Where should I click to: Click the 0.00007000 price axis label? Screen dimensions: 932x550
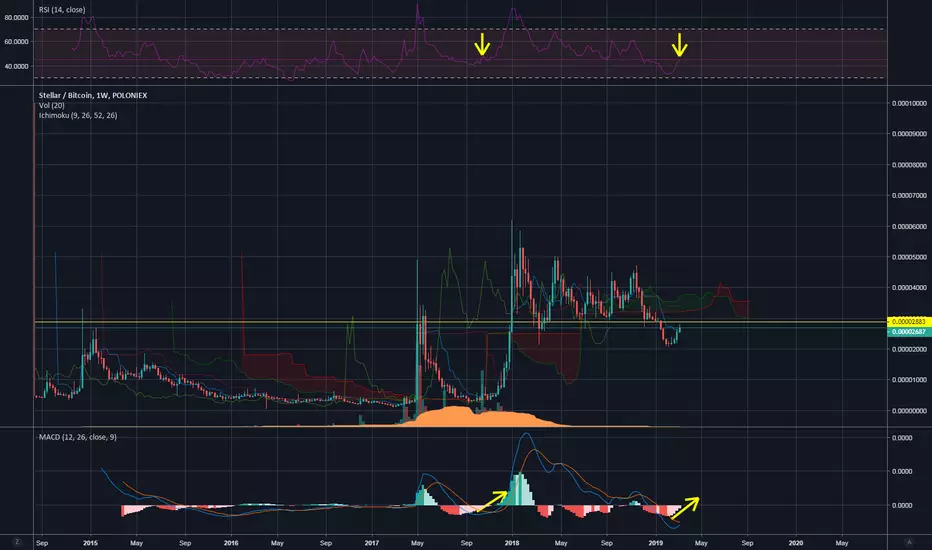(909, 195)
